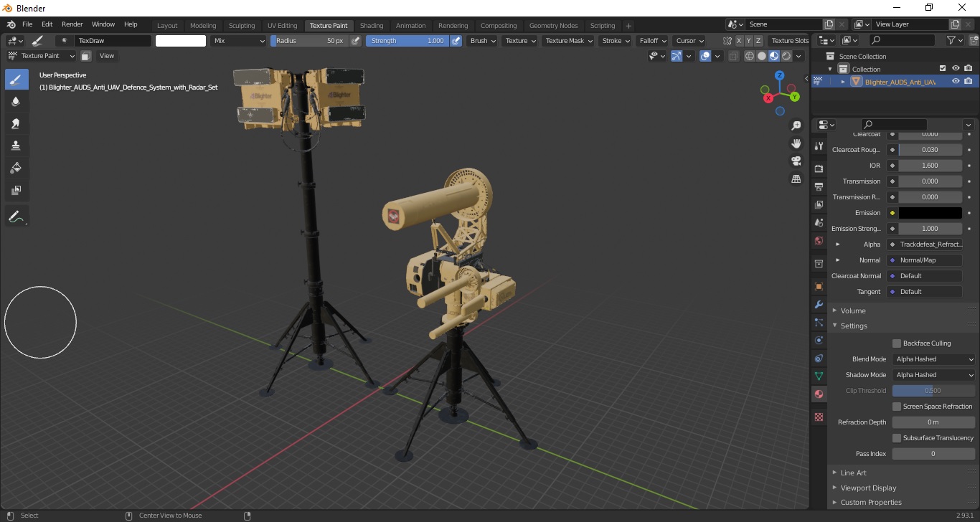The height and width of the screenshot is (522, 980).
Task: Open the Object Constraints properties tab
Action: [x=819, y=358]
